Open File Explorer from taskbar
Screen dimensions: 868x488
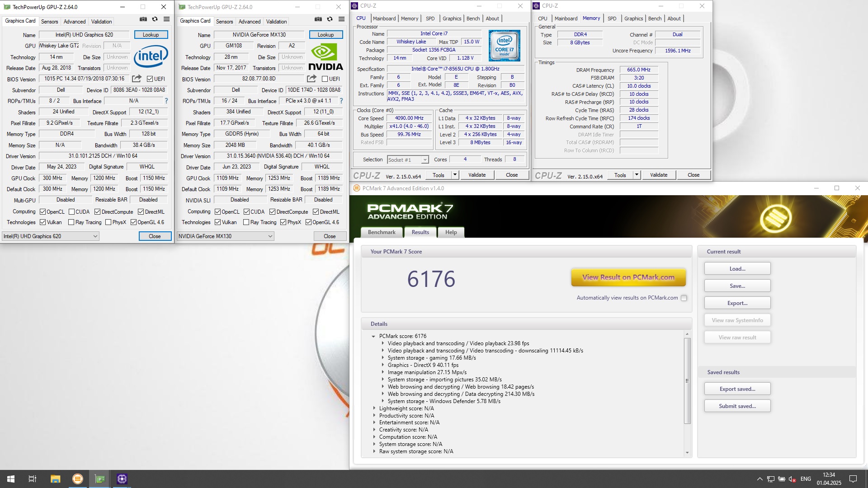pos(55,479)
